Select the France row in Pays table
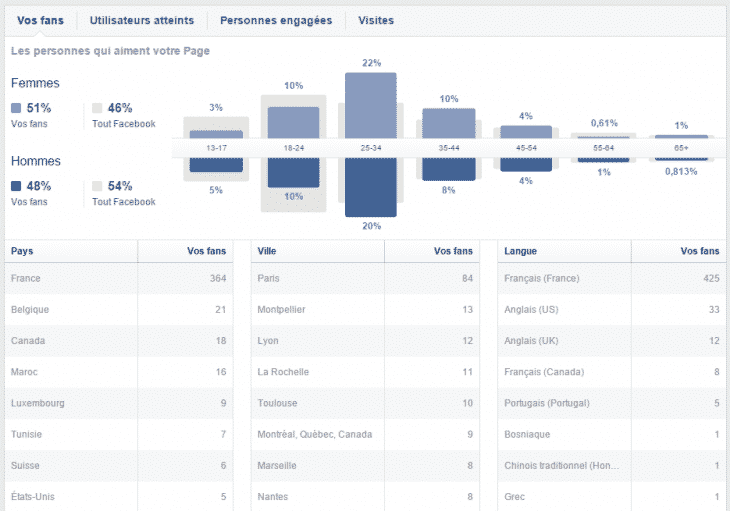Image resolution: width=730 pixels, height=511 pixels. 120,278
